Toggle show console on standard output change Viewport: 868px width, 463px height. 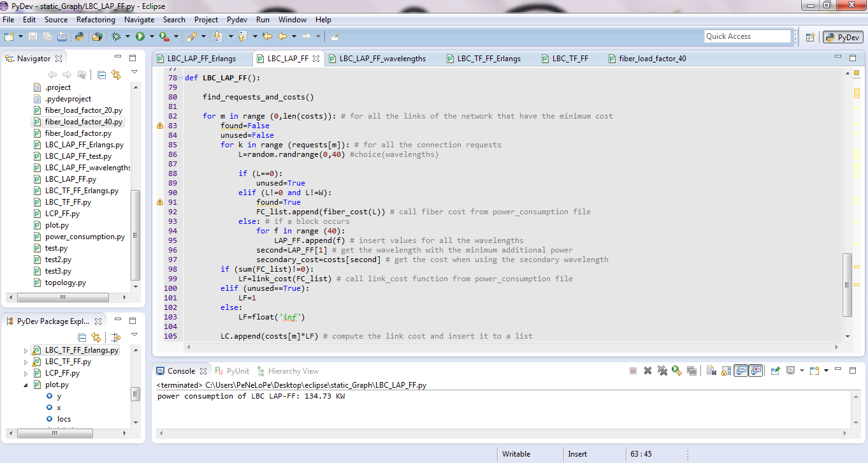[x=741, y=371]
